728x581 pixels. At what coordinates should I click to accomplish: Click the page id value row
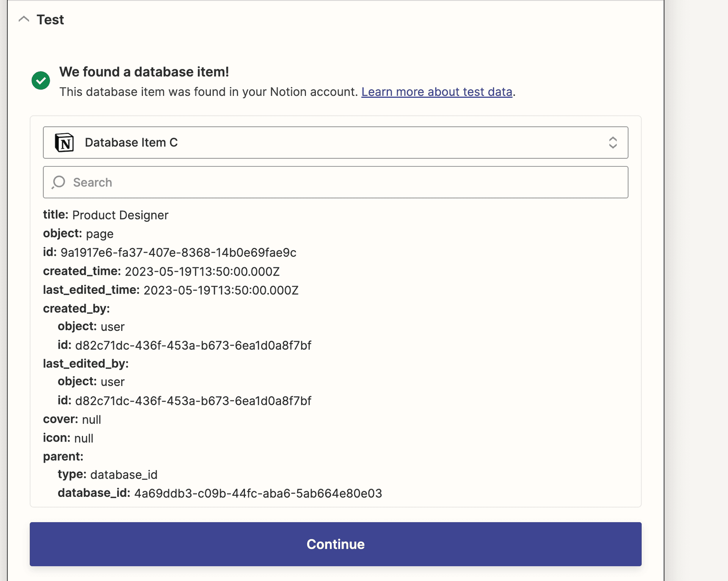(170, 252)
